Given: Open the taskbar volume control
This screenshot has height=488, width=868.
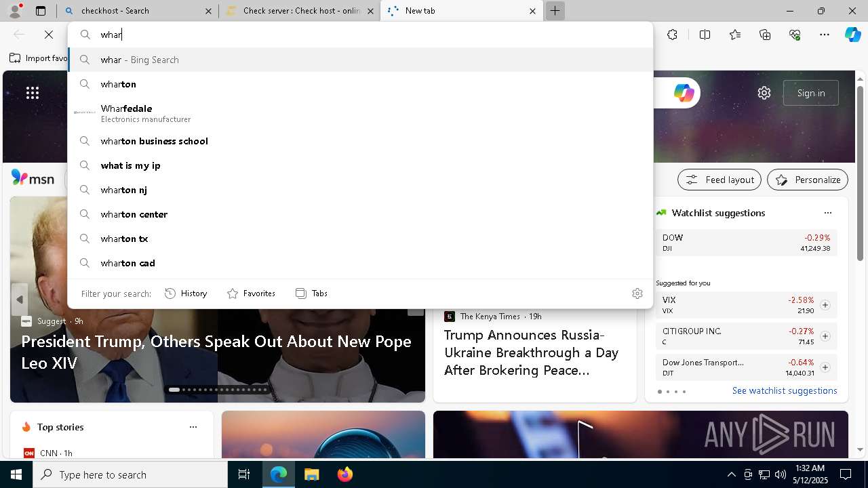Looking at the screenshot, I should click(780, 474).
